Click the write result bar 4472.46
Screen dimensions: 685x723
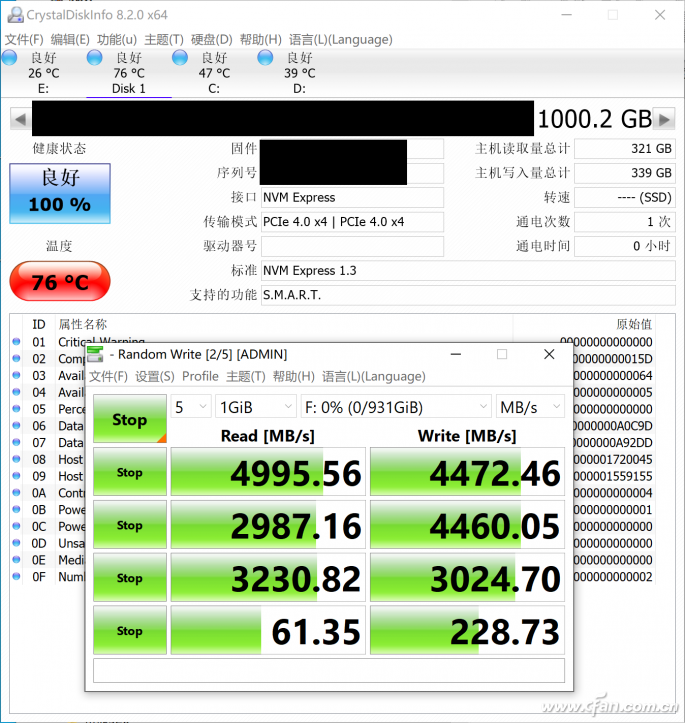[467, 472]
